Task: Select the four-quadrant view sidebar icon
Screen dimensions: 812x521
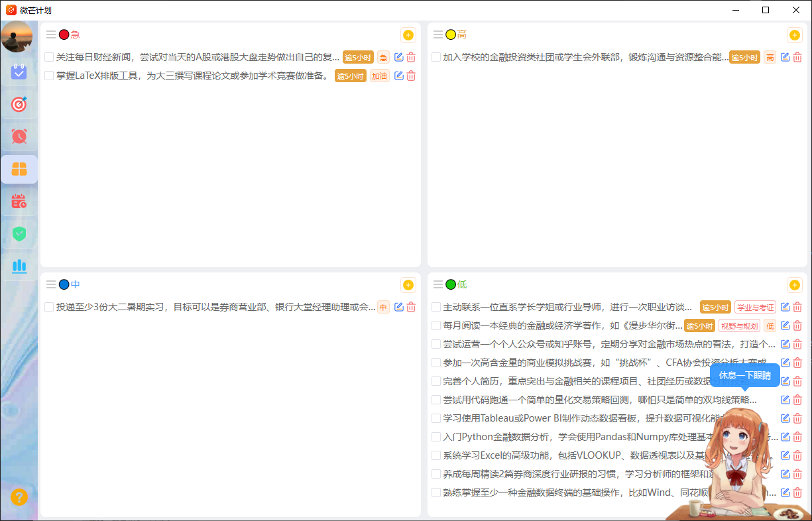Action: pos(19,169)
